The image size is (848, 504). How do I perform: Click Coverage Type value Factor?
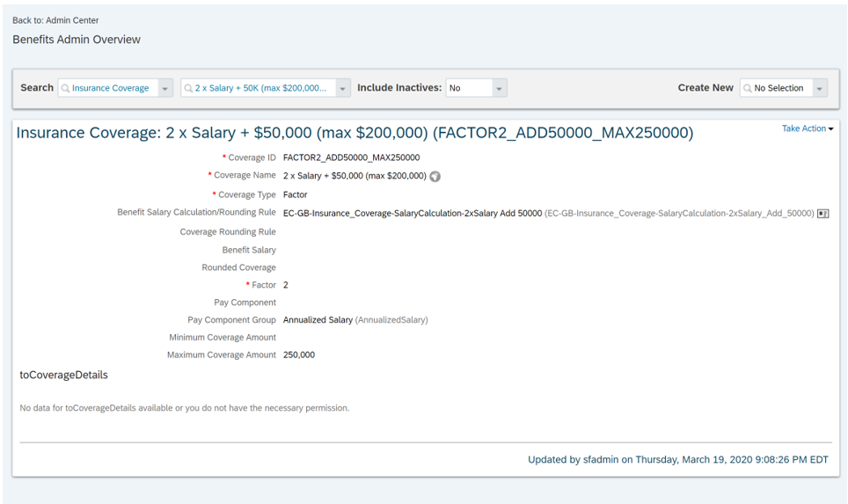[x=296, y=194]
